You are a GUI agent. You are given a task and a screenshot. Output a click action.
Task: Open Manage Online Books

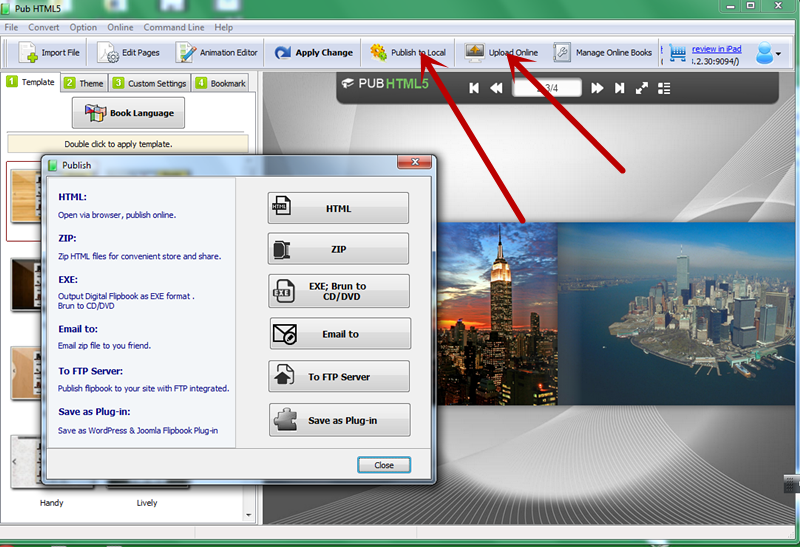pyautogui.click(x=603, y=53)
